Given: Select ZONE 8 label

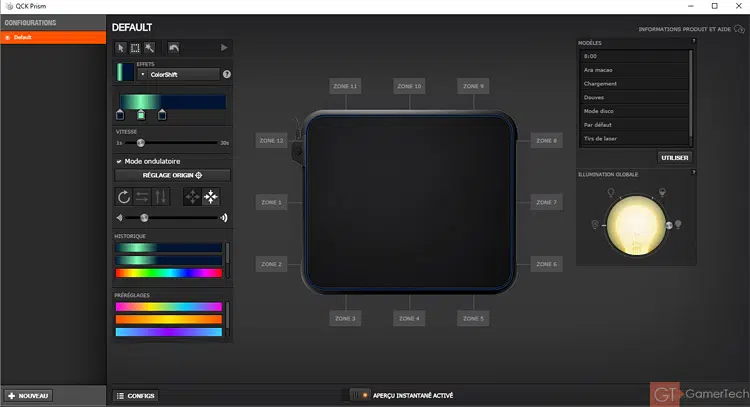Looking at the screenshot, I should (546, 141).
